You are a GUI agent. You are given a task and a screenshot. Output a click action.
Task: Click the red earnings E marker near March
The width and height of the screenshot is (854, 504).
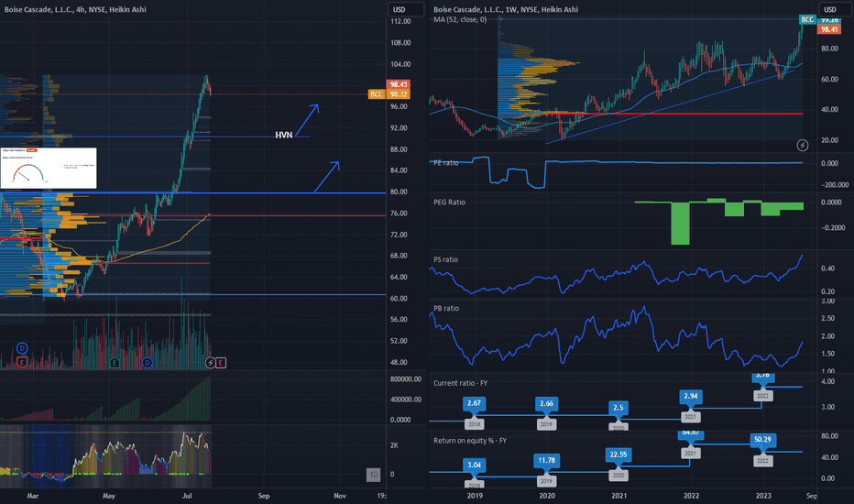22,362
